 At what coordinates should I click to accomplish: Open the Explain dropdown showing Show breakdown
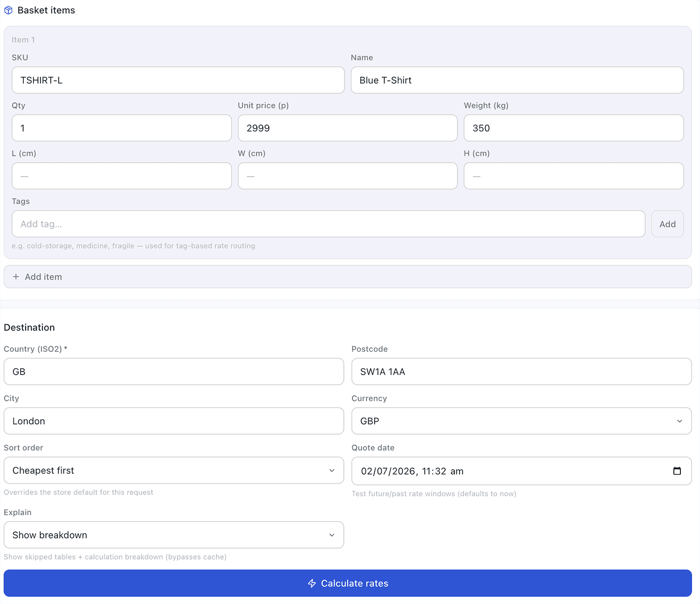[174, 535]
